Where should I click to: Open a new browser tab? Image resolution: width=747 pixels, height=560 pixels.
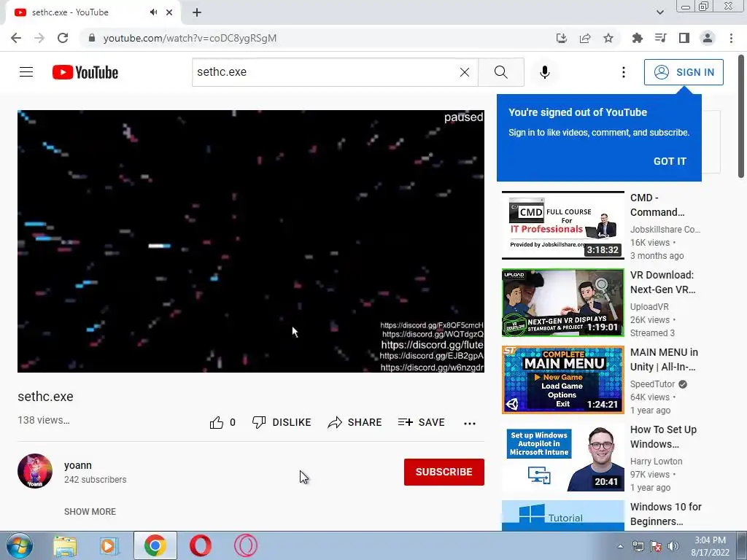pos(197,12)
